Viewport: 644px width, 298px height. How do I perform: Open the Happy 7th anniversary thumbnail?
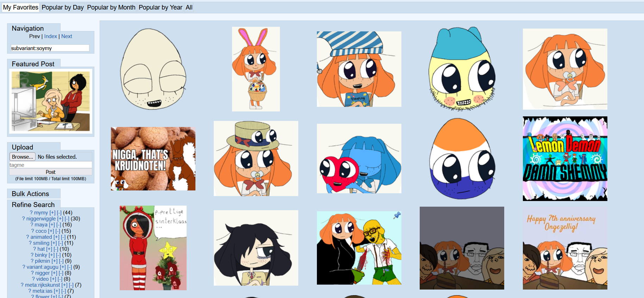point(565,248)
